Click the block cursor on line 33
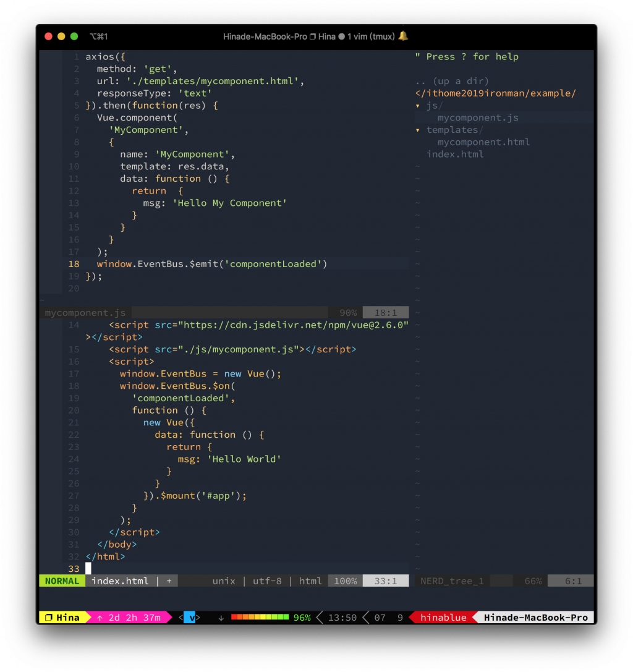The width and height of the screenshot is (633, 672). coord(88,569)
